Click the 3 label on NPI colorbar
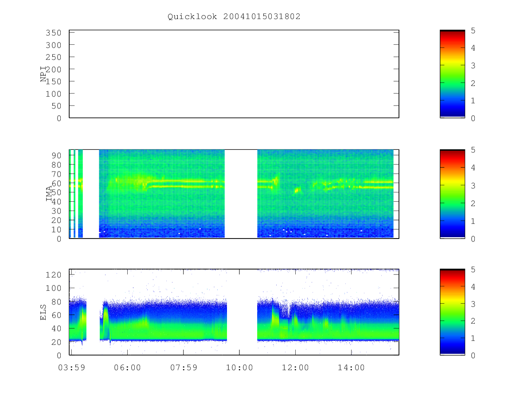 pyautogui.click(x=473, y=66)
